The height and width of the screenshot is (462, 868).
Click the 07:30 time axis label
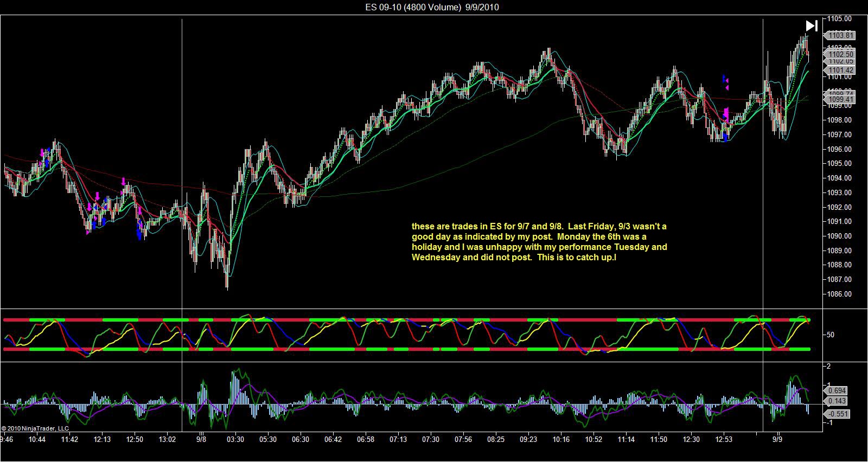pos(431,439)
